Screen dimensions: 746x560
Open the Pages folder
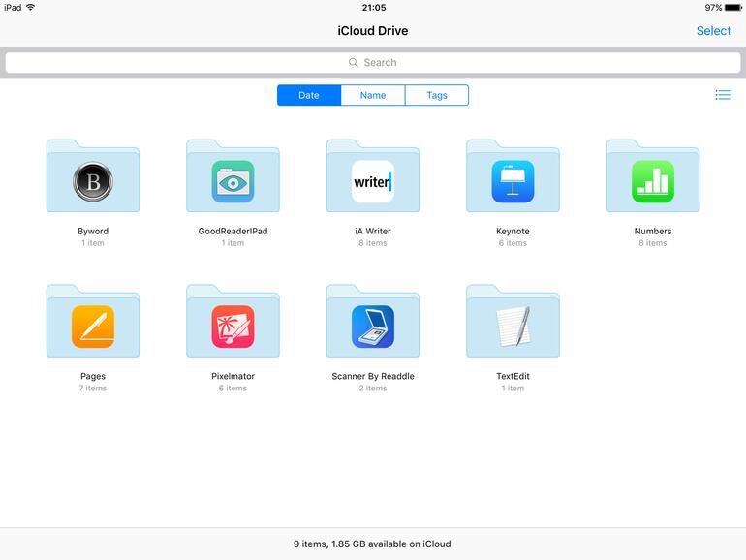[93, 321]
